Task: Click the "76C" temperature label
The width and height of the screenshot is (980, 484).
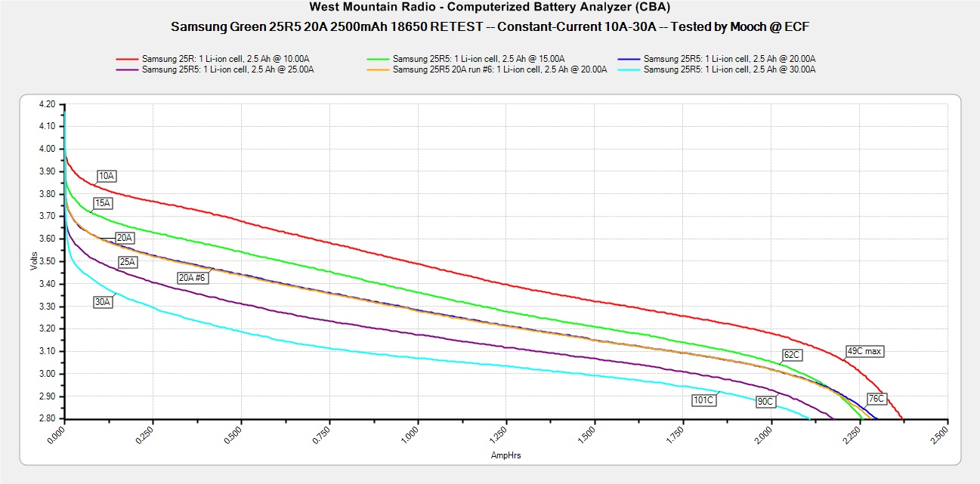Action: tap(876, 399)
